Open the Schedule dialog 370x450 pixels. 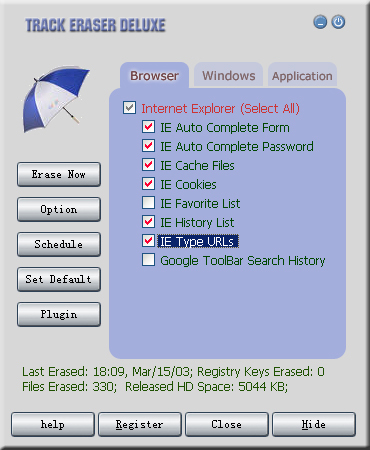point(59,244)
